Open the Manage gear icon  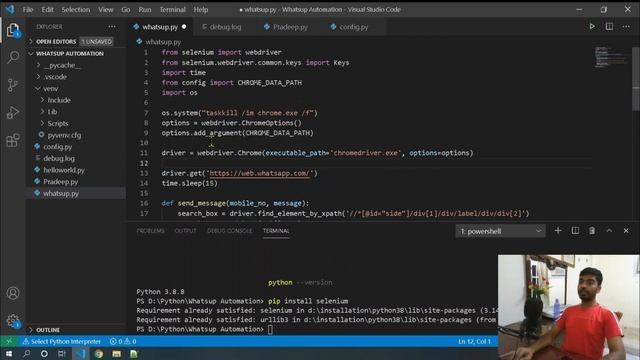point(13,321)
